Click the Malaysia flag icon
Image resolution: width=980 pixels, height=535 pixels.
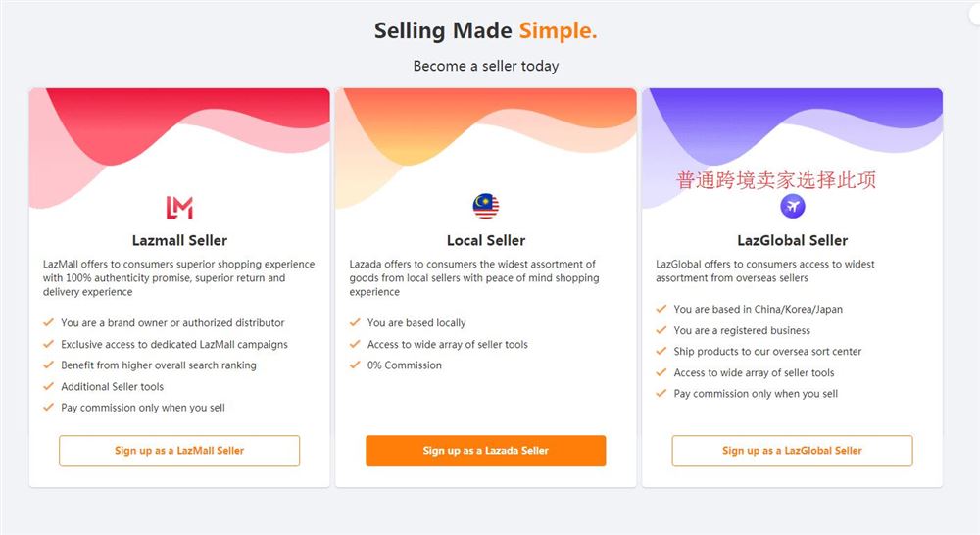coord(486,206)
